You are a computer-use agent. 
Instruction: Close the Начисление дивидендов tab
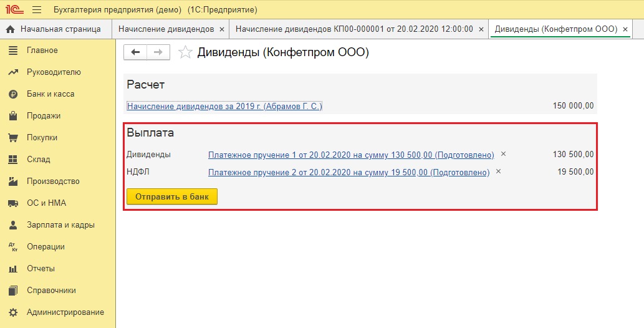[222, 29]
